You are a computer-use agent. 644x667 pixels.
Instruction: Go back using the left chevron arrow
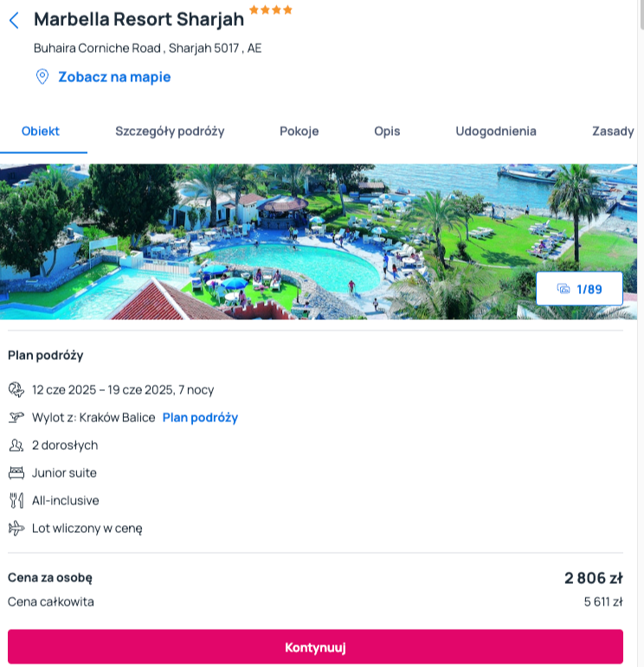pyautogui.click(x=14, y=20)
